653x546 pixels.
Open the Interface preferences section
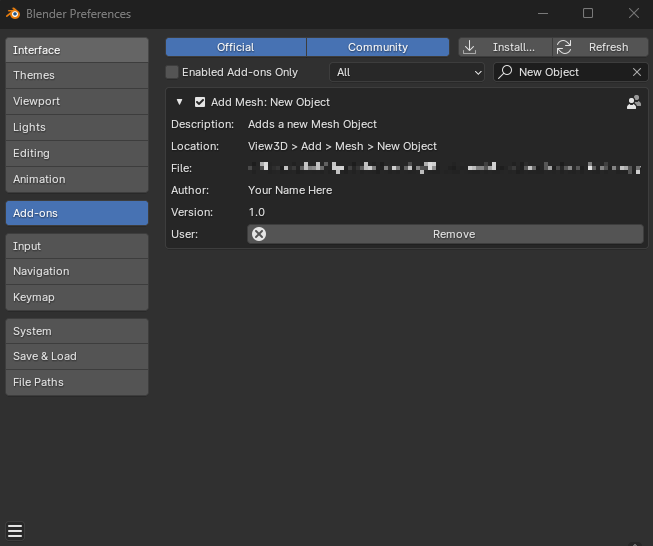[77, 50]
